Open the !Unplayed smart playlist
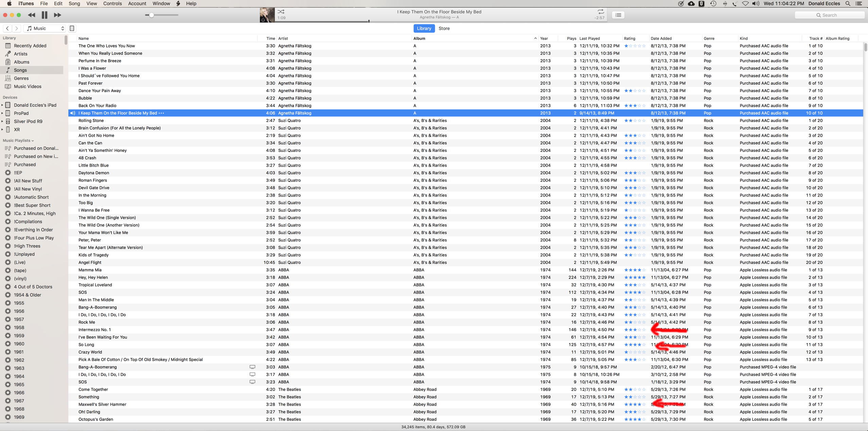The image size is (868, 431). coord(24,254)
